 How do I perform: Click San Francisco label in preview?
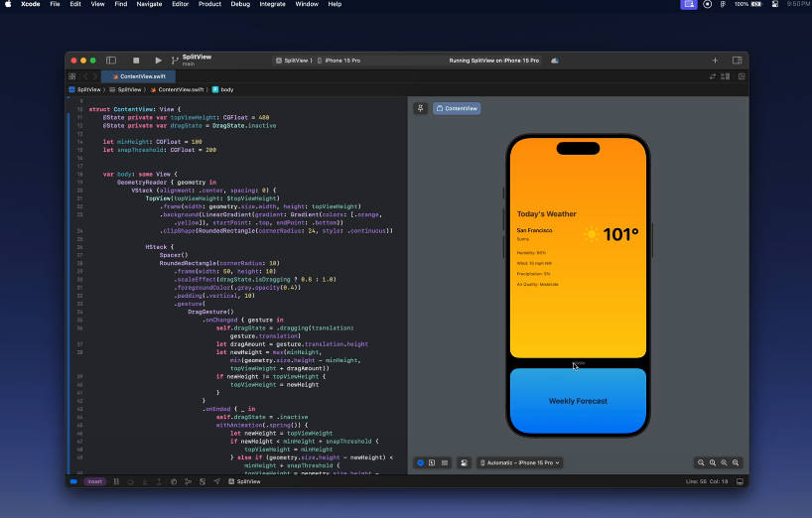534,230
